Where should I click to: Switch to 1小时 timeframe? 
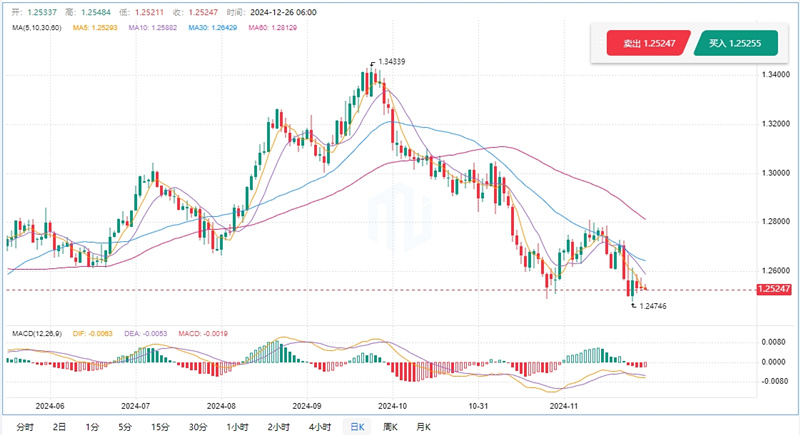tap(237, 426)
